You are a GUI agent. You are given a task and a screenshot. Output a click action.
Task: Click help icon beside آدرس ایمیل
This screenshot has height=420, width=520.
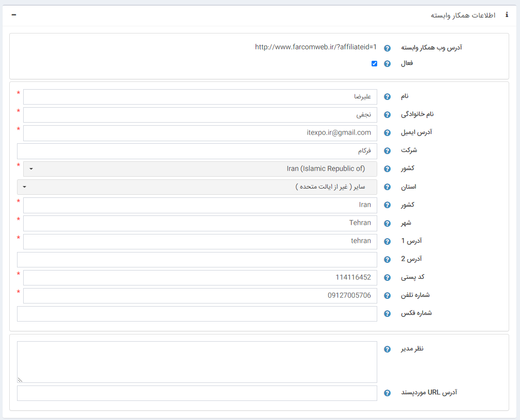pos(388,133)
